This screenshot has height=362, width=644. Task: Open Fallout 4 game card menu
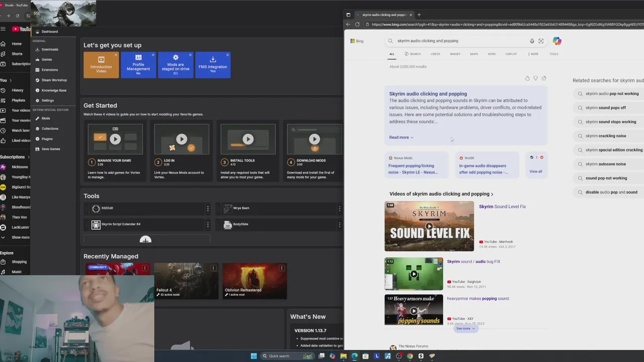[213, 268]
